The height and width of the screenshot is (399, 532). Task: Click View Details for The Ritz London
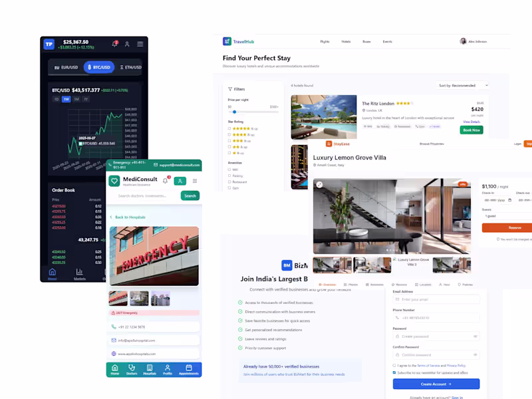(x=471, y=122)
